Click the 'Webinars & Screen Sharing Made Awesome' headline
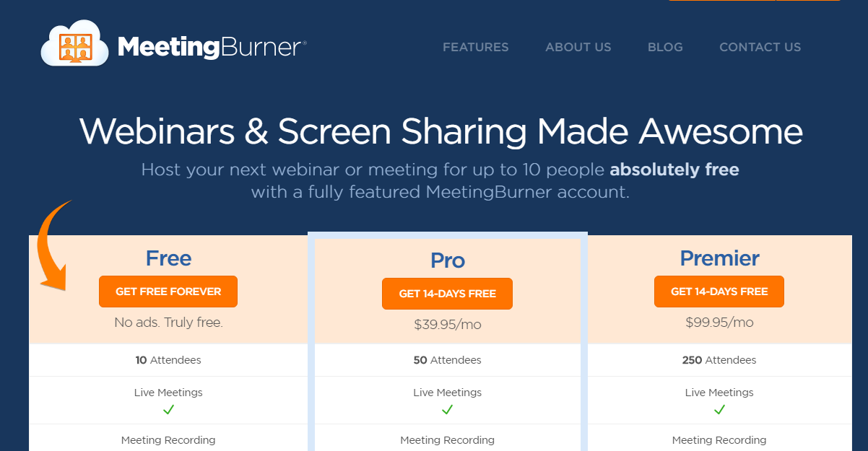The image size is (868, 451). (440, 132)
